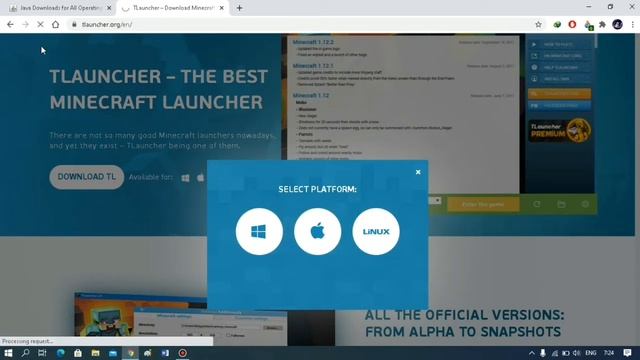Go to browser home page
The image size is (640, 360).
tap(56, 24)
